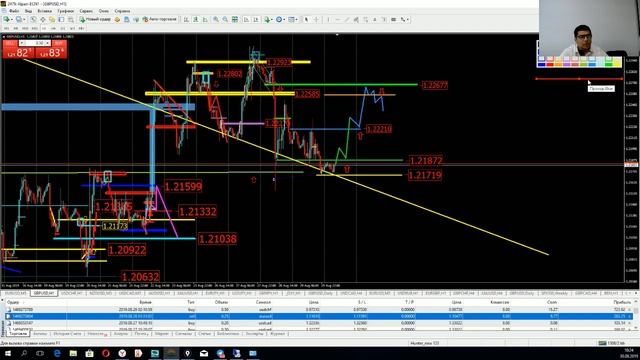Toggle the Navigator panel icon
This screenshot has height=360, width=640.
52,19
